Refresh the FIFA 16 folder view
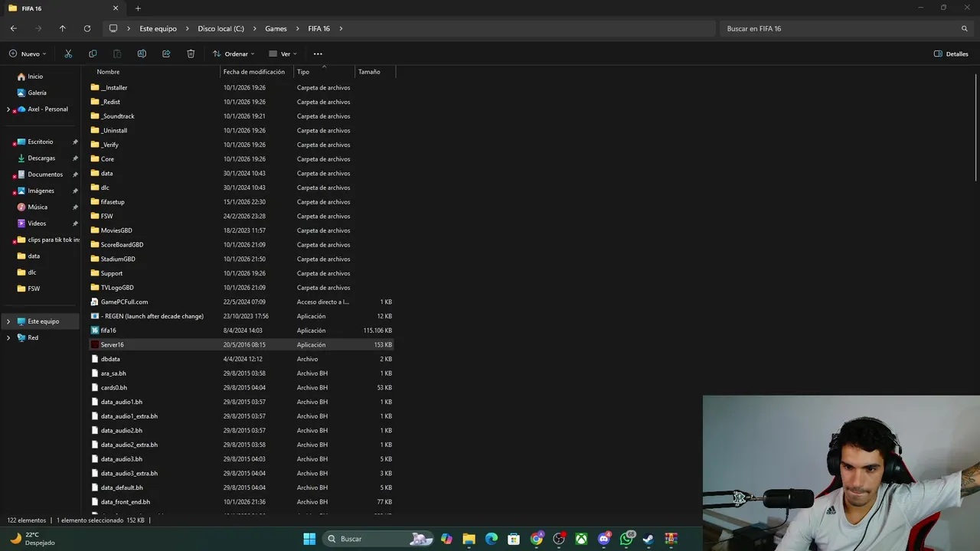 [87, 28]
